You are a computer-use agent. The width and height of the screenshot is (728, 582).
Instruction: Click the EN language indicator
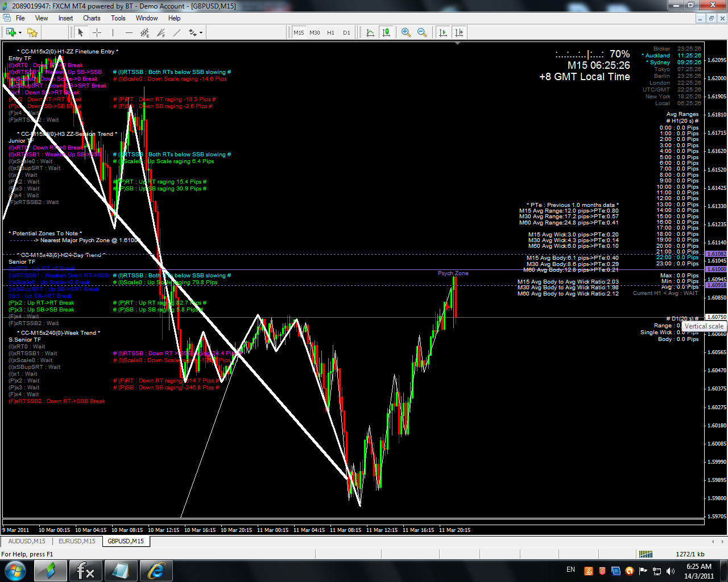(x=570, y=569)
